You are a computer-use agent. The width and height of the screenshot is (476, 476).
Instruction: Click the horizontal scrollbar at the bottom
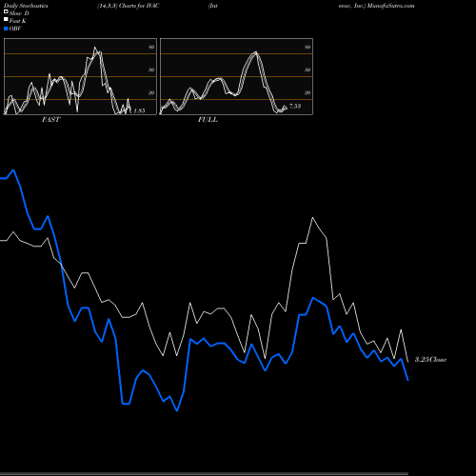[204, 474]
